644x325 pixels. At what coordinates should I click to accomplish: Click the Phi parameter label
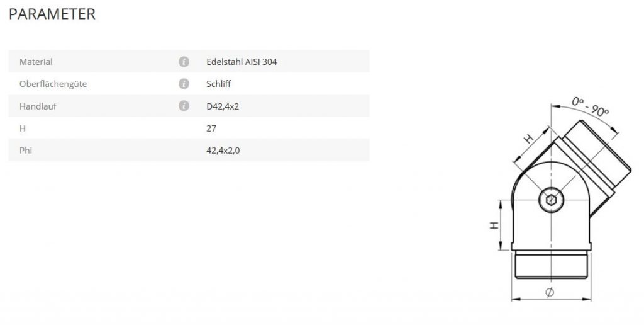tap(26, 150)
